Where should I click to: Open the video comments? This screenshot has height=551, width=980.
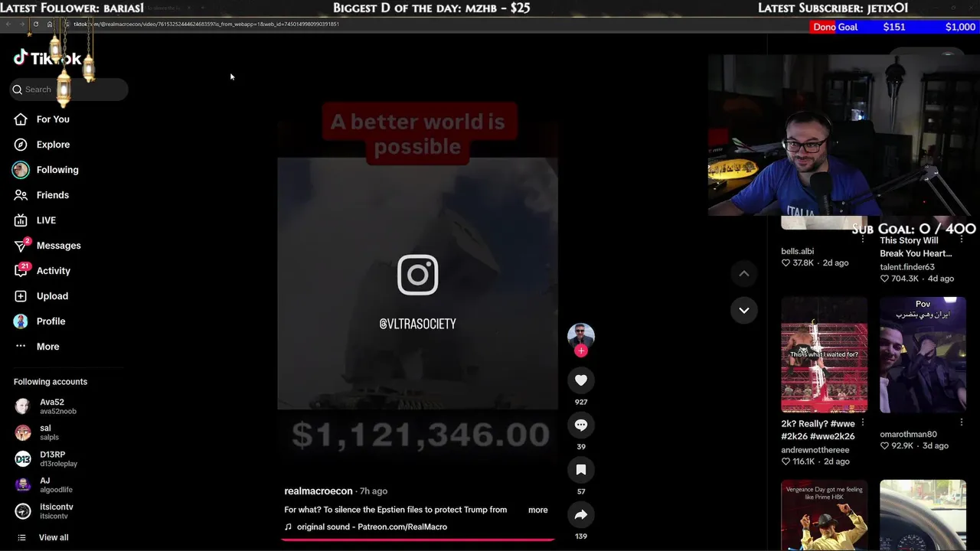point(581,425)
